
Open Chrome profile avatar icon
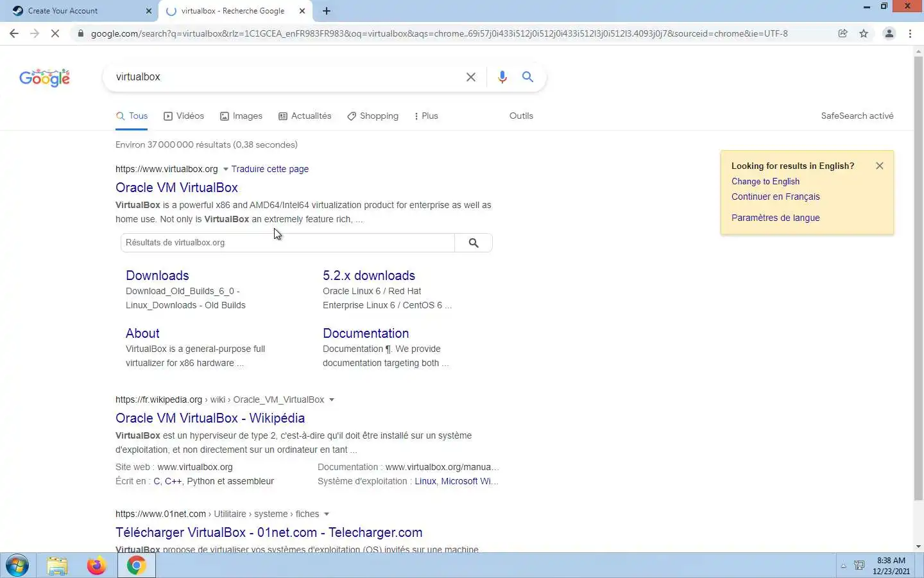pyautogui.click(x=889, y=33)
